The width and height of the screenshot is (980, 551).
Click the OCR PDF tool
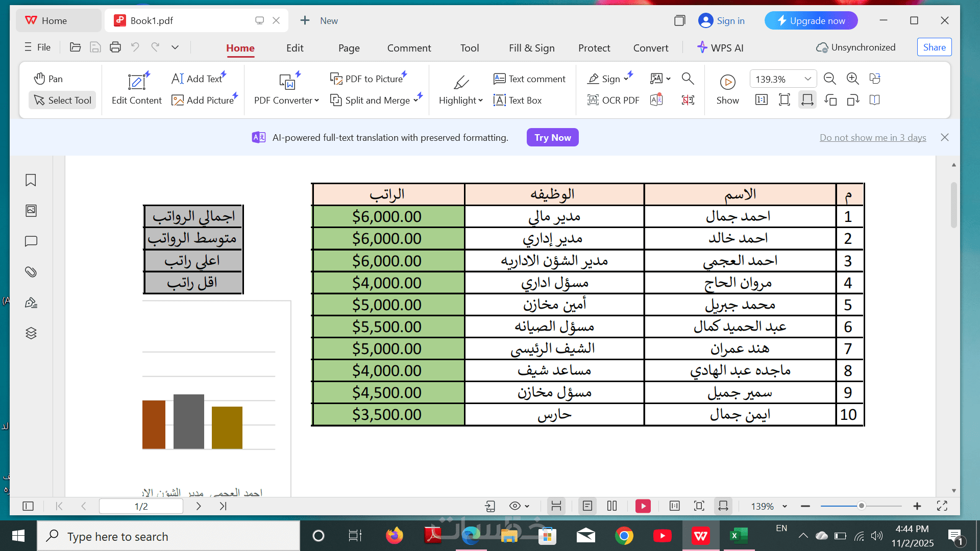(x=613, y=100)
